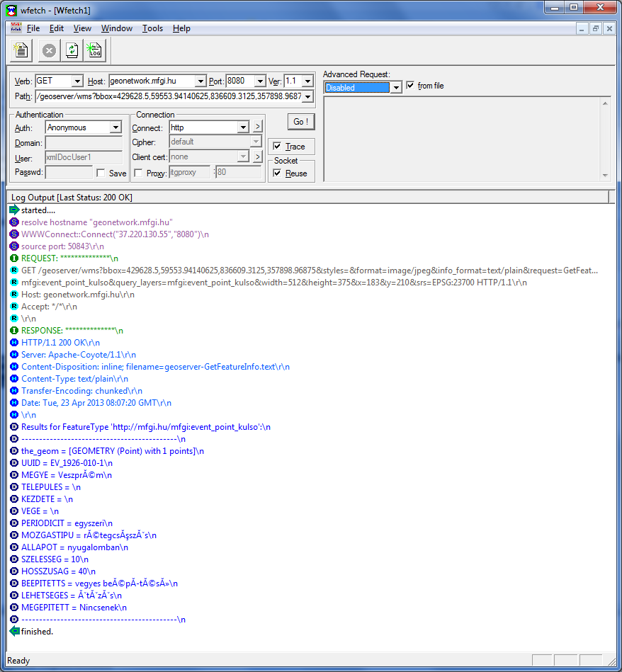This screenshot has width=622, height=672.
Task: Open the Edit menu
Action: [x=56, y=28]
